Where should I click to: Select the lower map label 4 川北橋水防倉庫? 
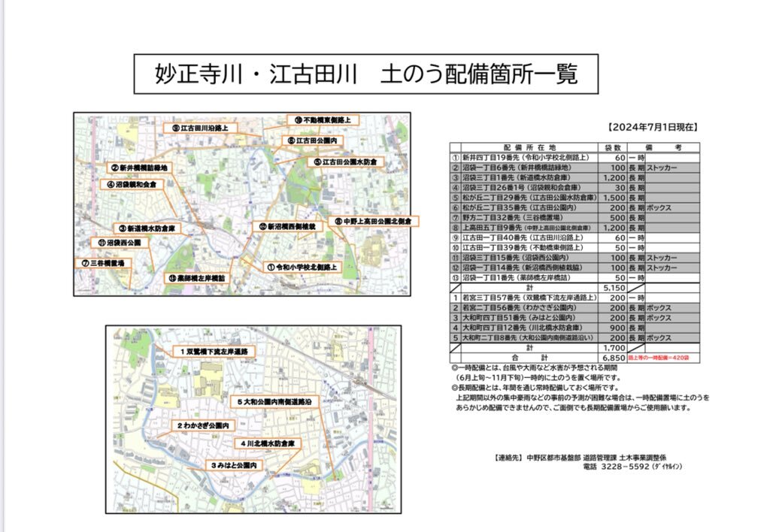(x=267, y=443)
